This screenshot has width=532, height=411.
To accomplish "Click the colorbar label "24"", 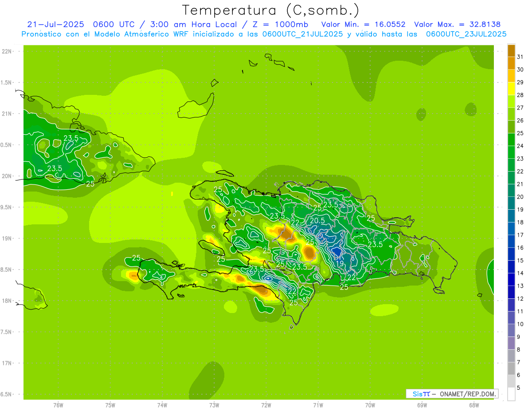I will 520,146.
